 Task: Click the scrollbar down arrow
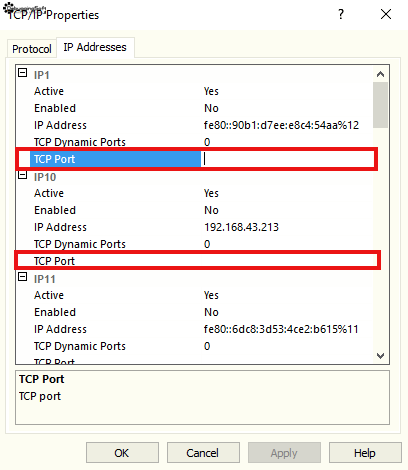(x=380, y=356)
